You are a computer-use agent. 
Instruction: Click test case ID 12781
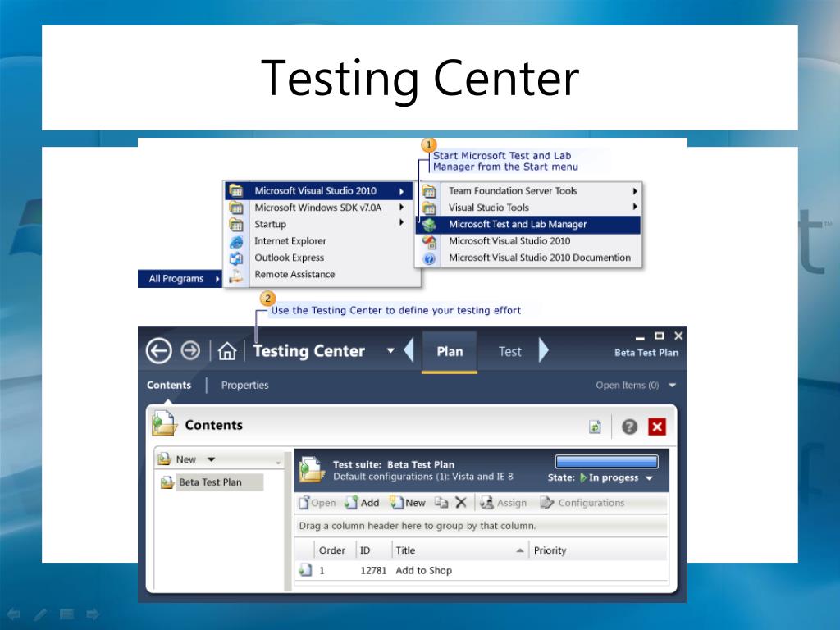click(x=373, y=571)
